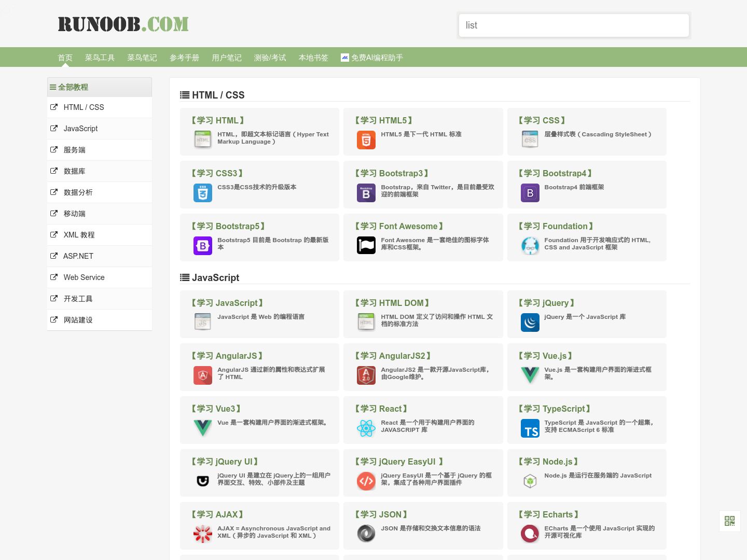Open 【学习 Vue3】 title link
The width and height of the screenshot is (747, 560).
pyautogui.click(x=216, y=409)
